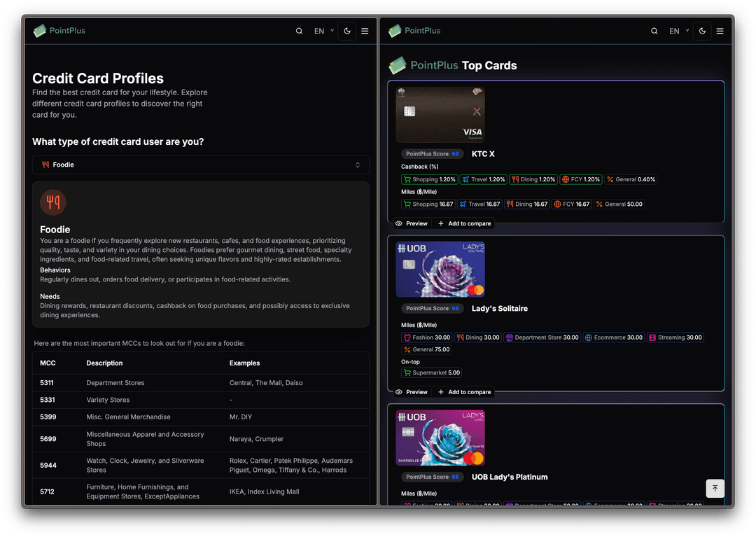Open the EN language selector in right pane
Image resolution: width=756 pixels, height=537 pixels.
pos(678,31)
